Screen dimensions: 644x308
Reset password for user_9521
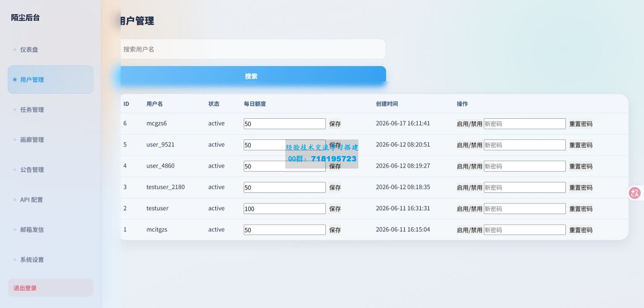[581, 145]
